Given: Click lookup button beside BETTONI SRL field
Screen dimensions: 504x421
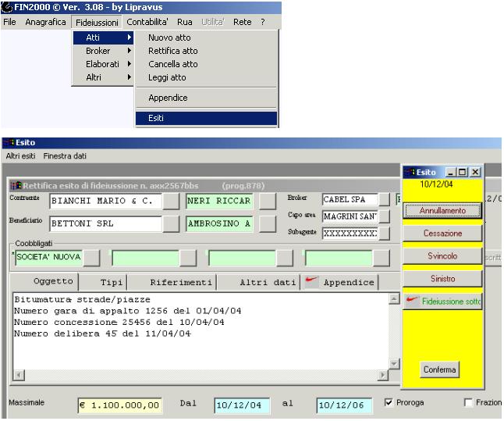Looking at the screenshot, I should click(x=171, y=223).
